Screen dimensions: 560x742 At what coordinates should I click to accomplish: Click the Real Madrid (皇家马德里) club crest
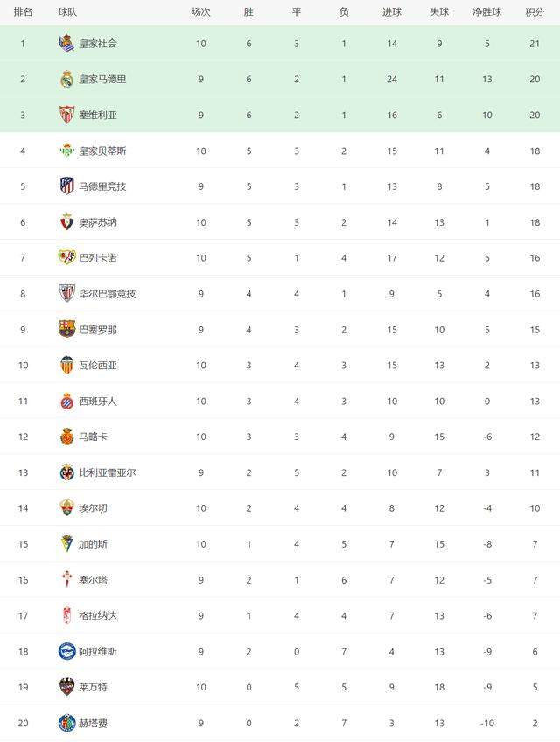(66, 79)
